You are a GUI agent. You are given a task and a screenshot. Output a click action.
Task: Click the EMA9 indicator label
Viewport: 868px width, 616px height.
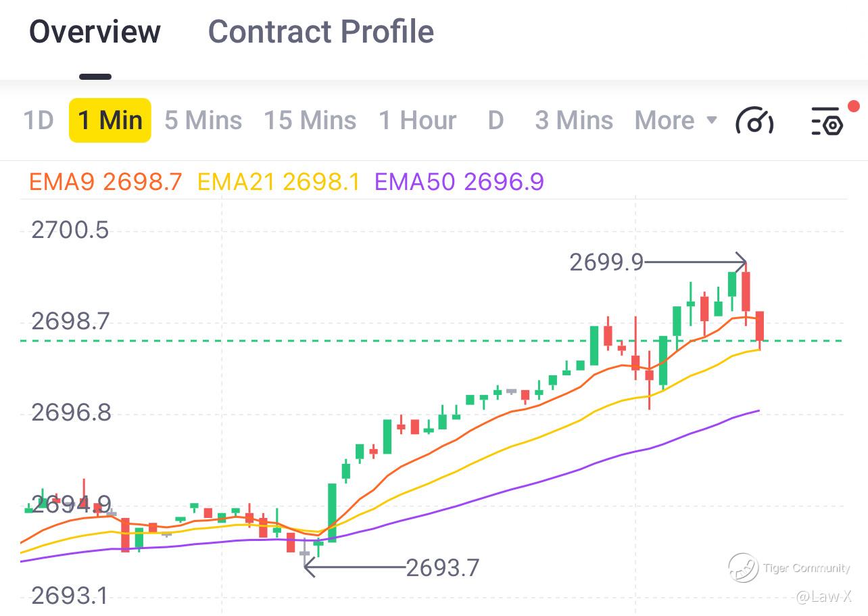coord(105,182)
